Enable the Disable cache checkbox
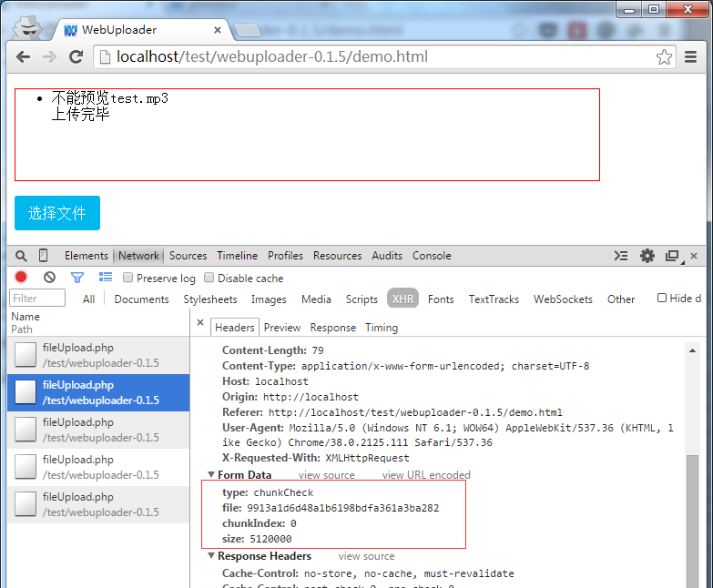 tap(209, 278)
